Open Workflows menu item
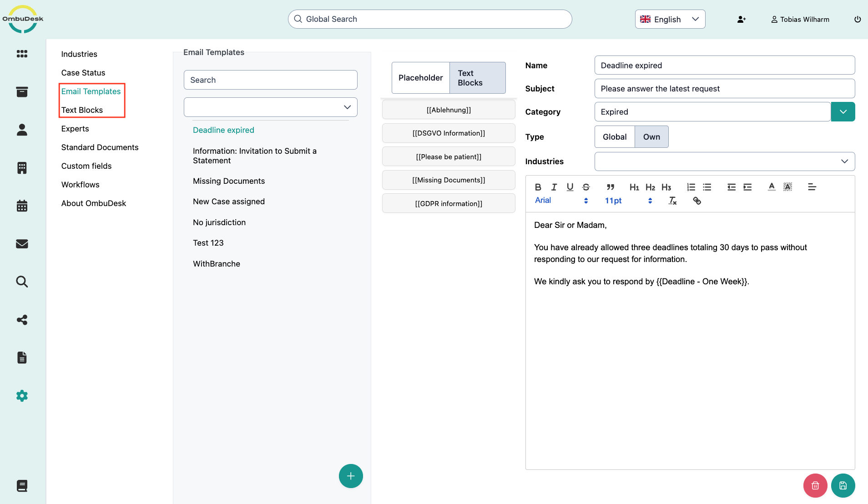The image size is (868, 504). tap(81, 185)
